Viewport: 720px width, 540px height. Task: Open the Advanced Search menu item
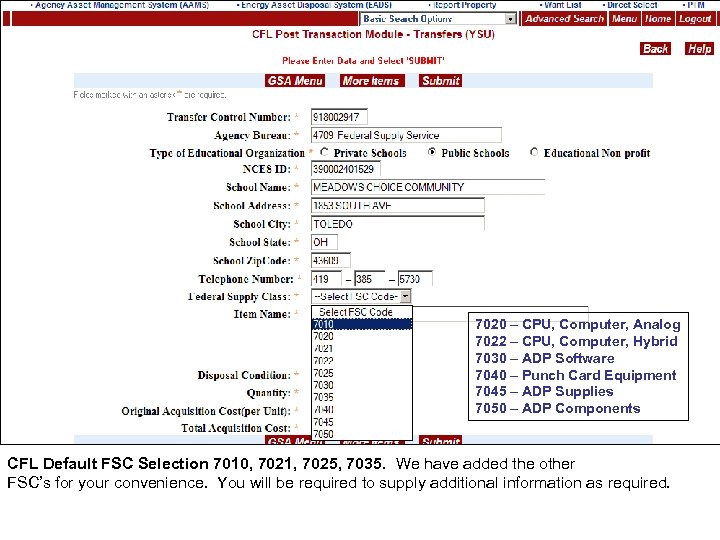[564, 19]
